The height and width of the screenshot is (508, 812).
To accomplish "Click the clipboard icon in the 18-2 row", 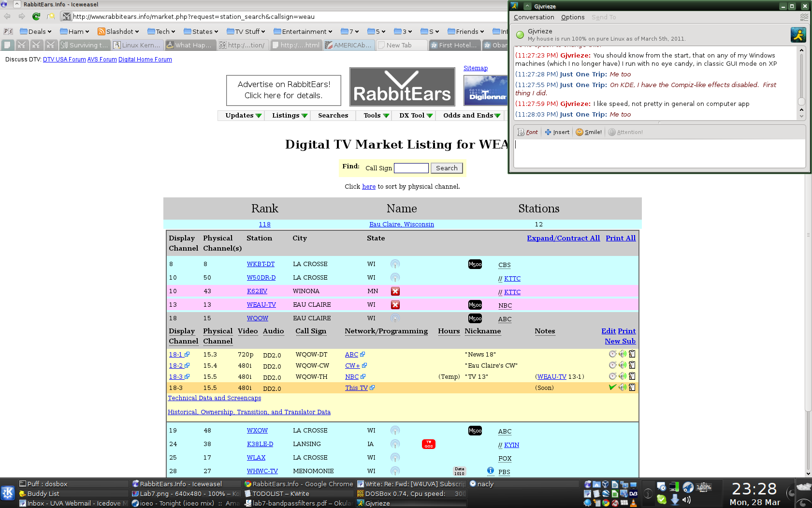I will 632,365.
